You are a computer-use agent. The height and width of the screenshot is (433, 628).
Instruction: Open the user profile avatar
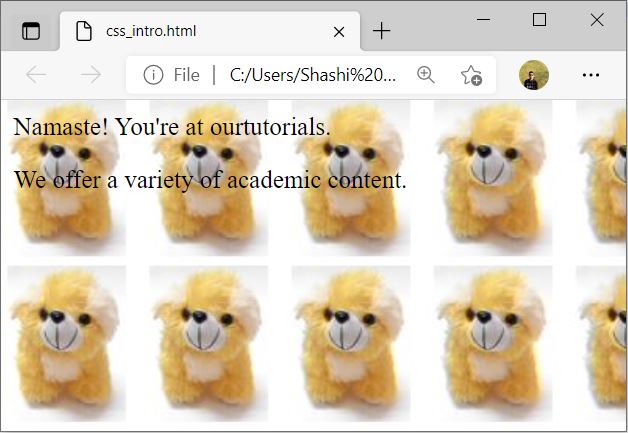tap(534, 75)
